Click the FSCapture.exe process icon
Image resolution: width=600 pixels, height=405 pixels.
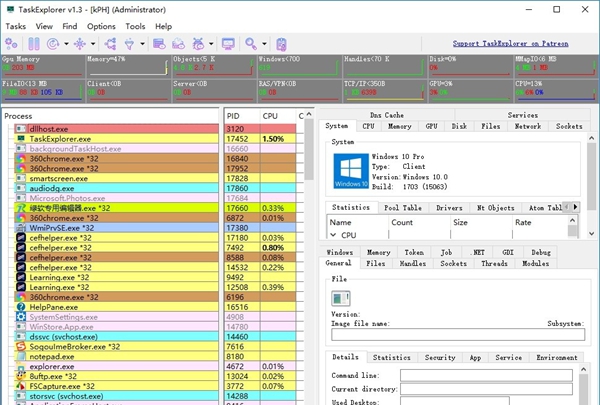(x=21, y=386)
